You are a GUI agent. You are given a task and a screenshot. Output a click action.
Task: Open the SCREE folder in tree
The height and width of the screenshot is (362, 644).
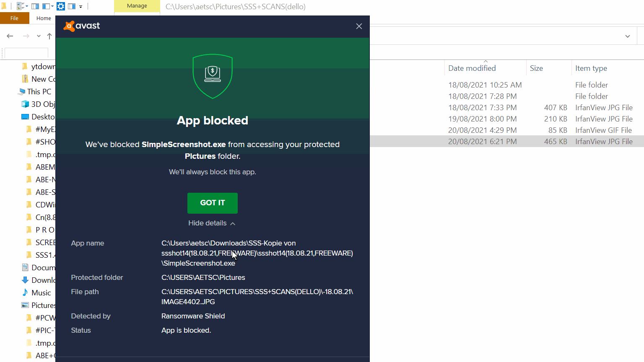40,243
